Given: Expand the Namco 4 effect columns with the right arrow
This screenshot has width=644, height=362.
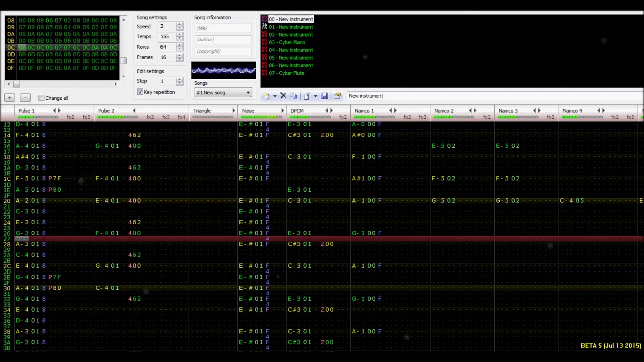Looking at the screenshot, I should 603,111.
